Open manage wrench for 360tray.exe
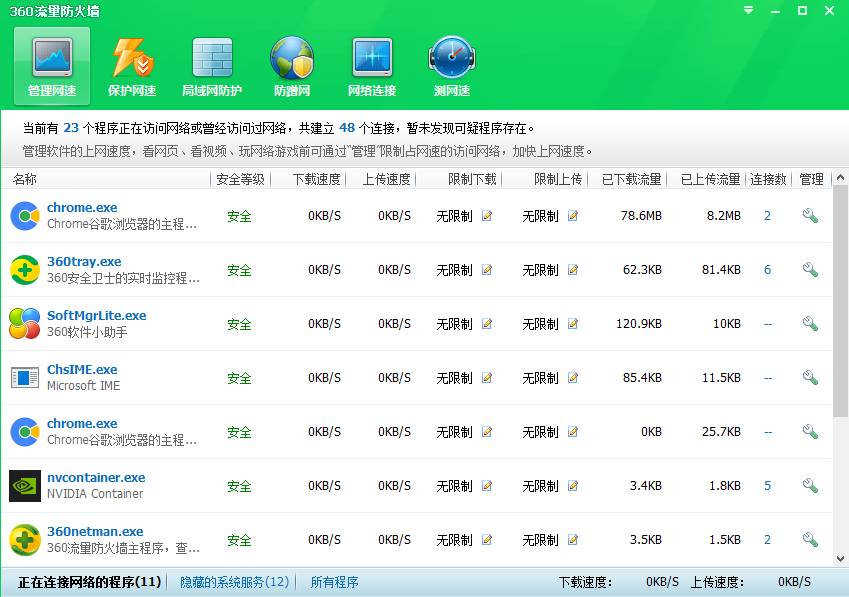The image size is (849, 597). [x=810, y=270]
